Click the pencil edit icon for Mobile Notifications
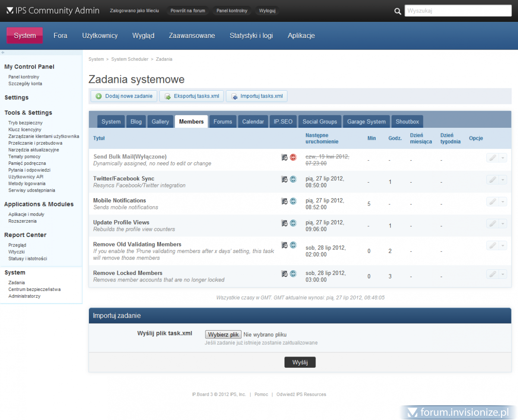Image resolution: width=518 pixels, height=420 pixels. pyautogui.click(x=492, y=201)
